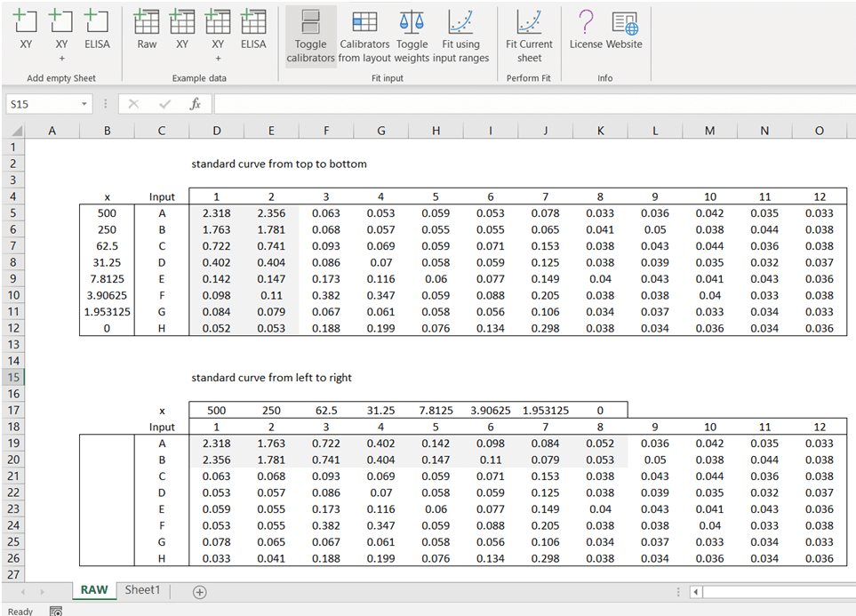This screenshot has height=616, width=856.
Task: Open the Insert Function dialog
Action: point(195,104)
